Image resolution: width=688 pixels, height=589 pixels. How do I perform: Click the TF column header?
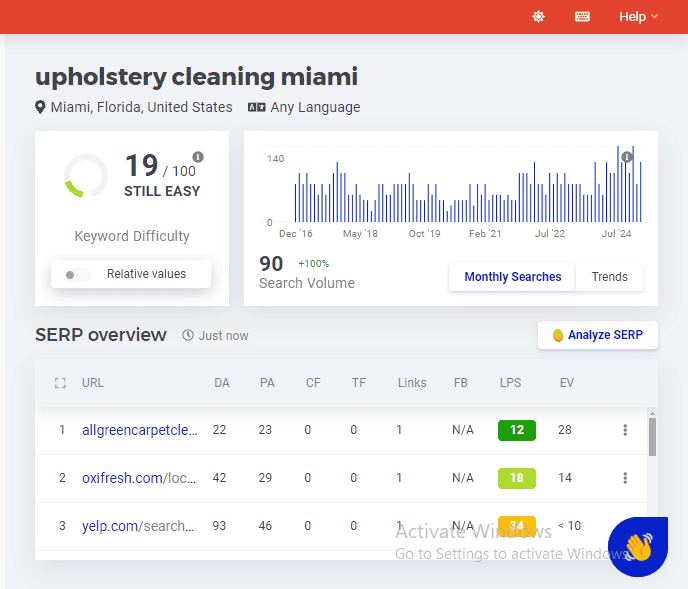(358, 383)
